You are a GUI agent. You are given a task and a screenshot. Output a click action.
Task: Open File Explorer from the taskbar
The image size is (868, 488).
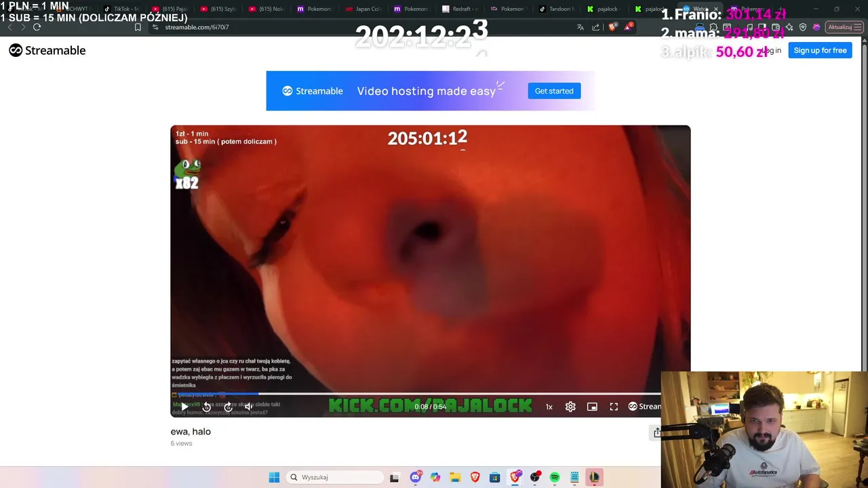[x=455, y=477]
